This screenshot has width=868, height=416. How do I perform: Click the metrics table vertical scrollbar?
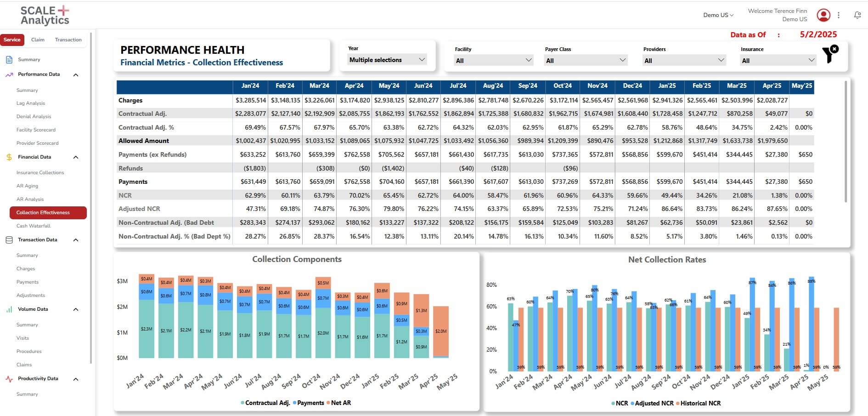click(845, 142)
